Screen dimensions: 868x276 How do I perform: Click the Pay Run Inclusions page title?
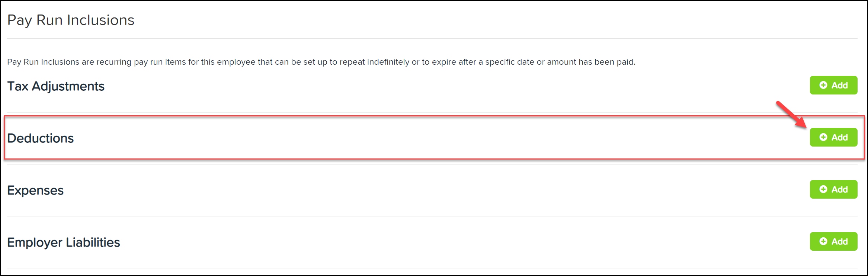point(71,20)
